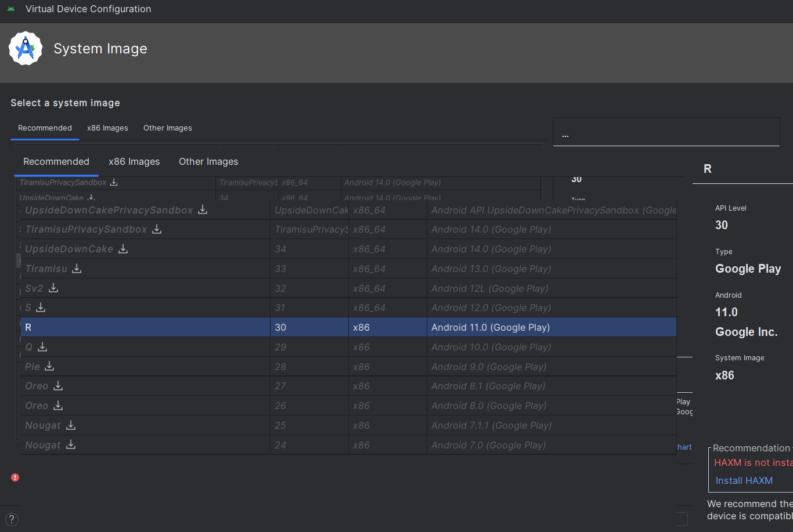Download the UpsideDownCakePrivacySandbox system image
The width and height of the screenshot is (793, 532).
[203, 209]
